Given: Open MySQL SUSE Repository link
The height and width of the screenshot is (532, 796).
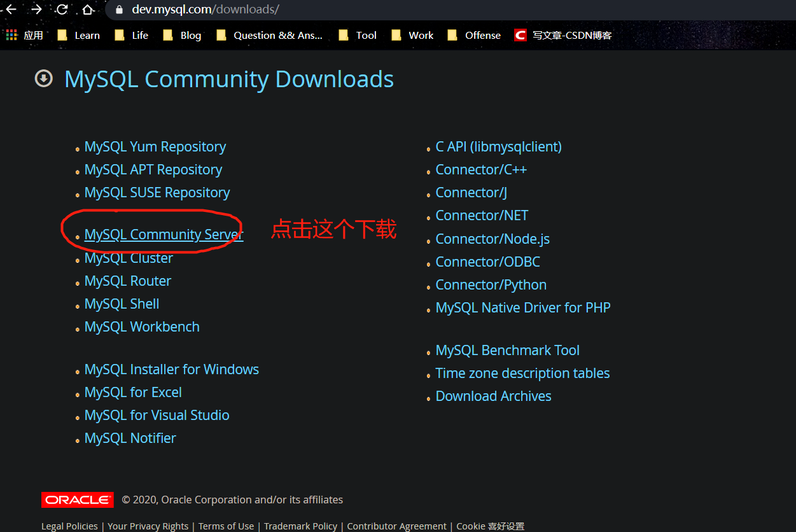Looking at the screenshot, I should point(157,192).
